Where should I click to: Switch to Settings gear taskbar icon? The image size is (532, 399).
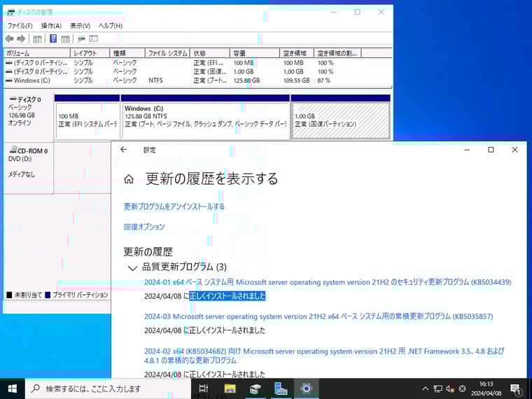(x=306, y=388)
